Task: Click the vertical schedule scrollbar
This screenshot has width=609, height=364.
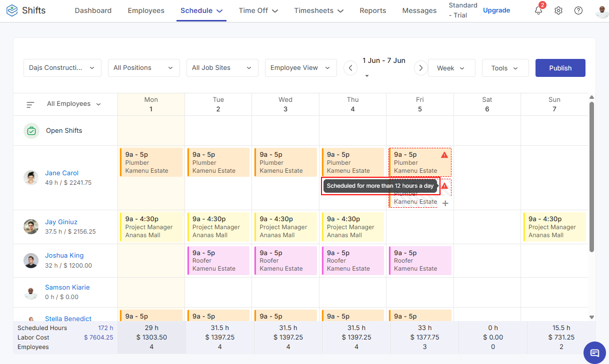Action: pyautogui.click(x=591, y=177)
